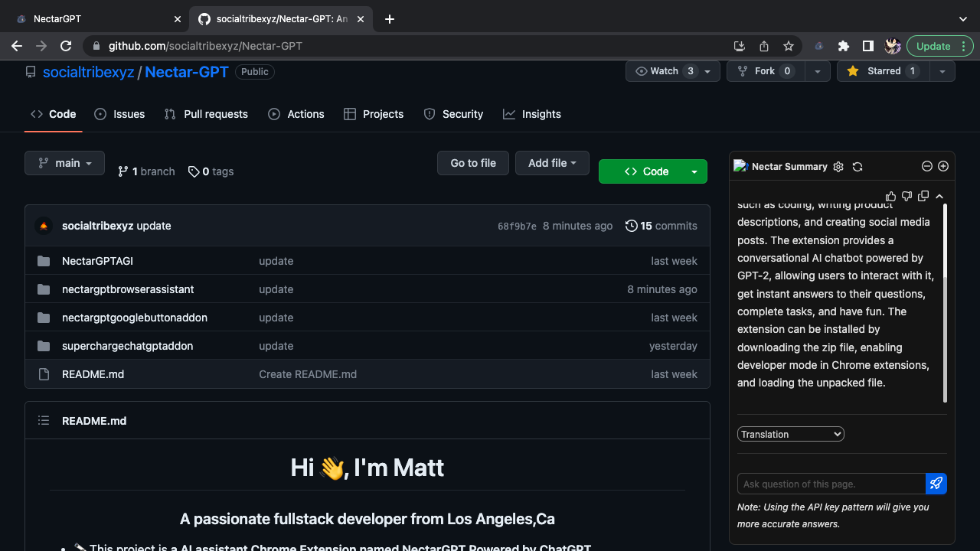980x551 pixels.
Task: Expand star lists dropdown arrow
Action: 942,71
